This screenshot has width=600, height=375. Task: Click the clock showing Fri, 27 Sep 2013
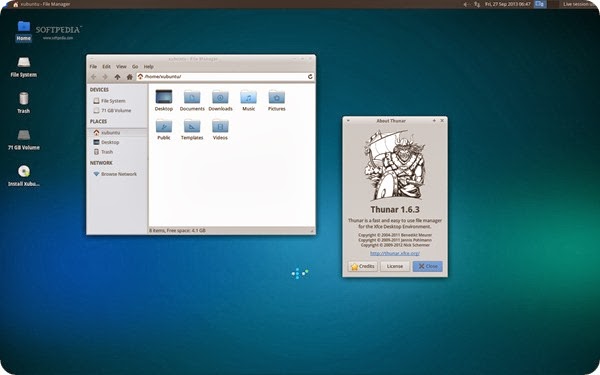coord(508,4)
